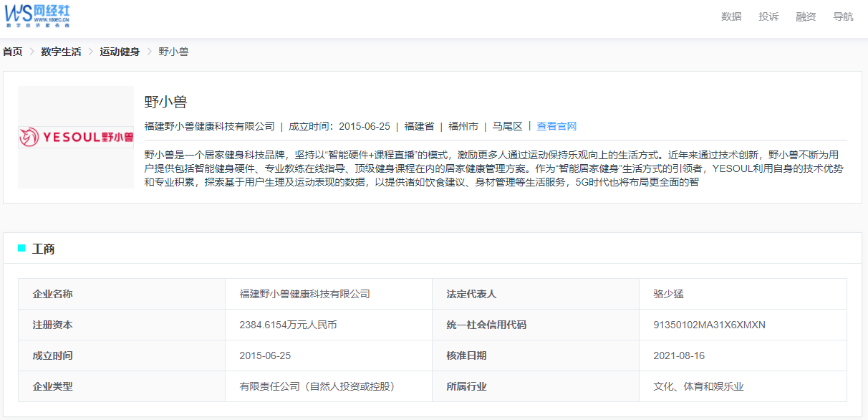Click 福建野小兽健康科技有限公司 in header line
868x420 pixels.
click(x=209, y=126)
